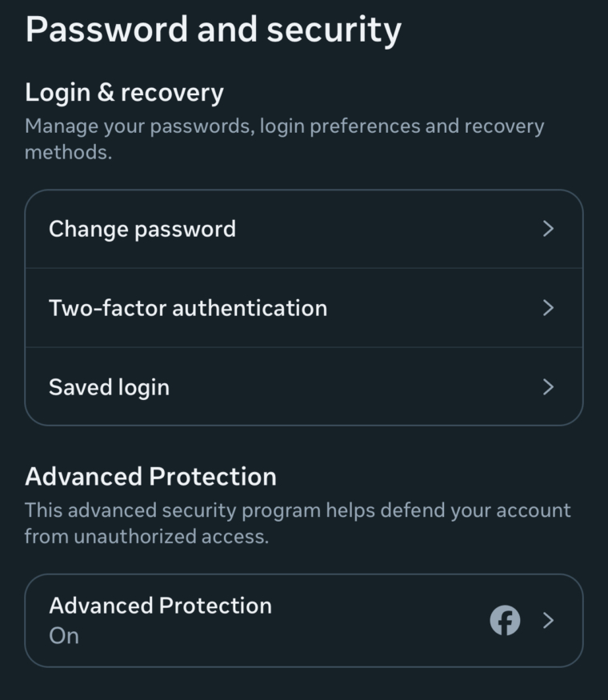Click the Advanced Protection section header

click(x=151, y=476)
